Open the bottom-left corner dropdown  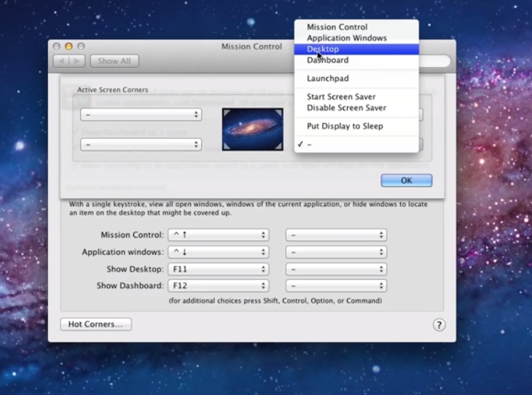[x=141, y=144]
